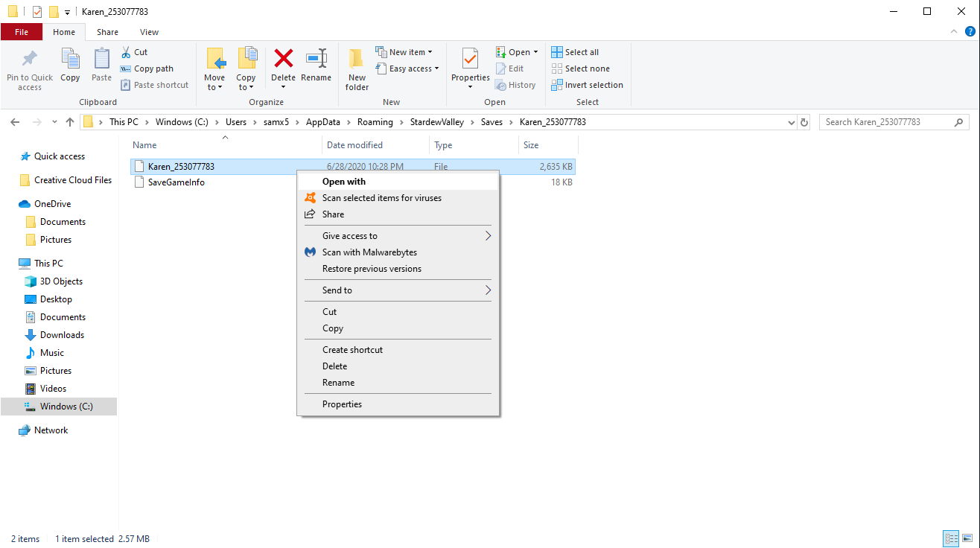Expand the Send to submenu
This screenshot has height=548, width=980.
[398, 290]
